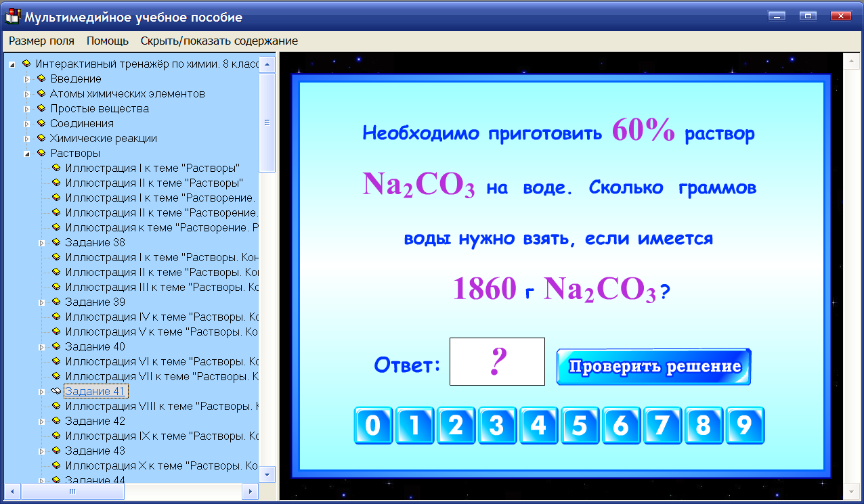864x504 pixels.
Task: Click the book icon for "Химические реакции"
Action: pyautogui.click(x=41, y=138)
